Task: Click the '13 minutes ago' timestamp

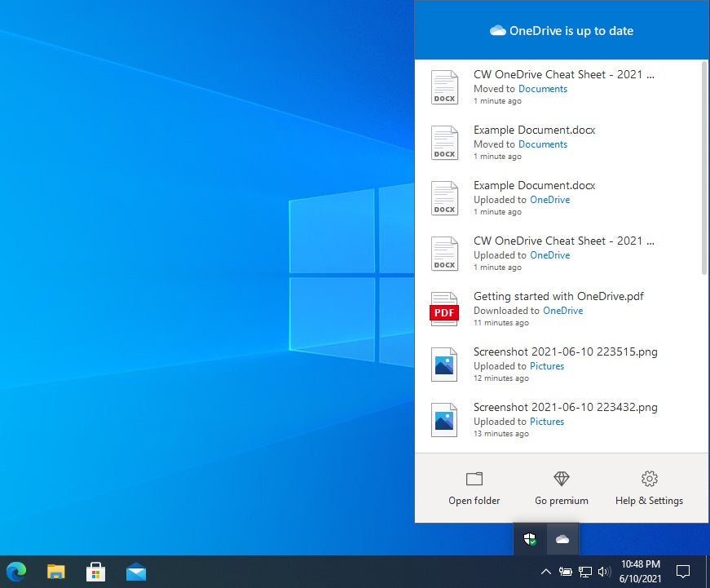Action: coord(501,434)
